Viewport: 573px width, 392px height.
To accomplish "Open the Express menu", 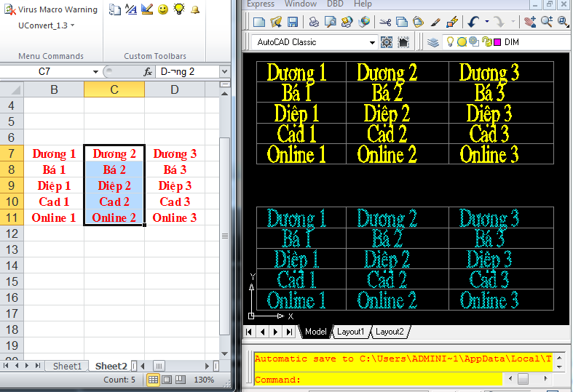I will [261, 4].
